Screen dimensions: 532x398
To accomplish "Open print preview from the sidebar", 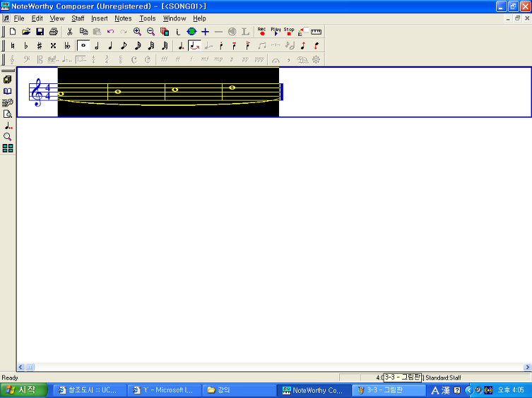I will 8,114.
